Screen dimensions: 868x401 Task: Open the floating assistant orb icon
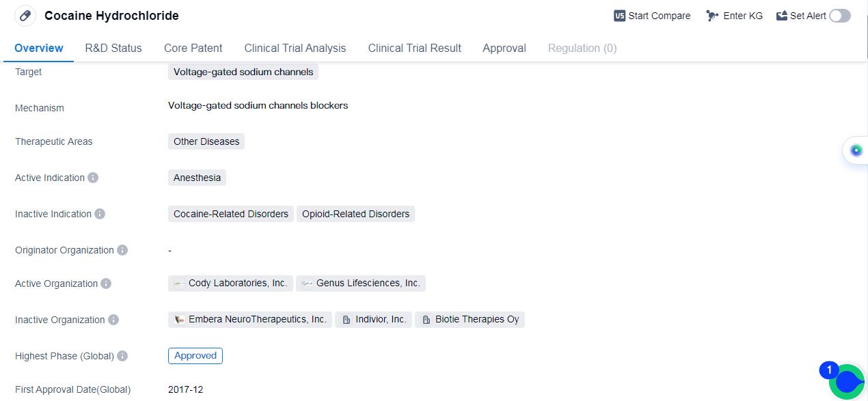coord(856,150)
